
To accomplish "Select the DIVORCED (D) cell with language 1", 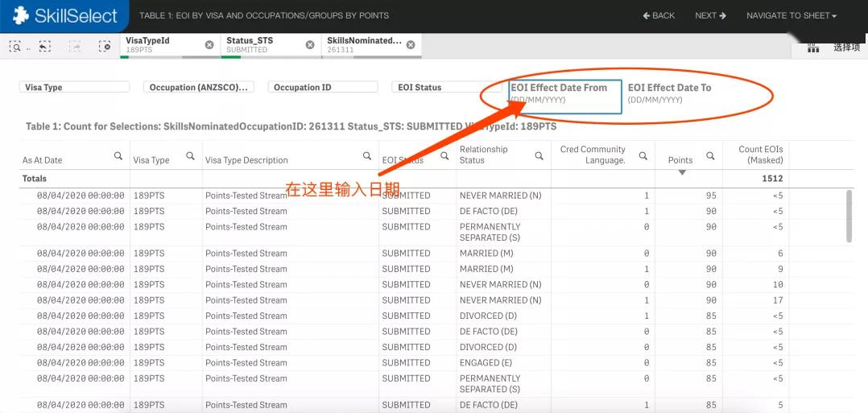I will pyautogui.click(x=488, y=316).
